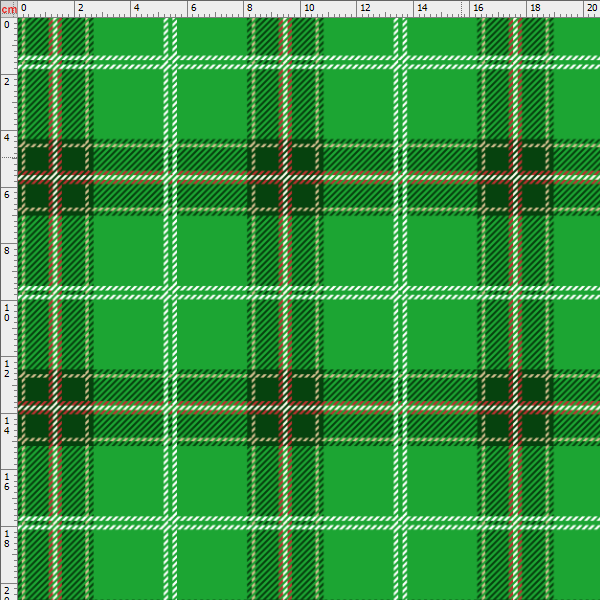Click the '16' label on the horizontal ruler

[478, 8]
